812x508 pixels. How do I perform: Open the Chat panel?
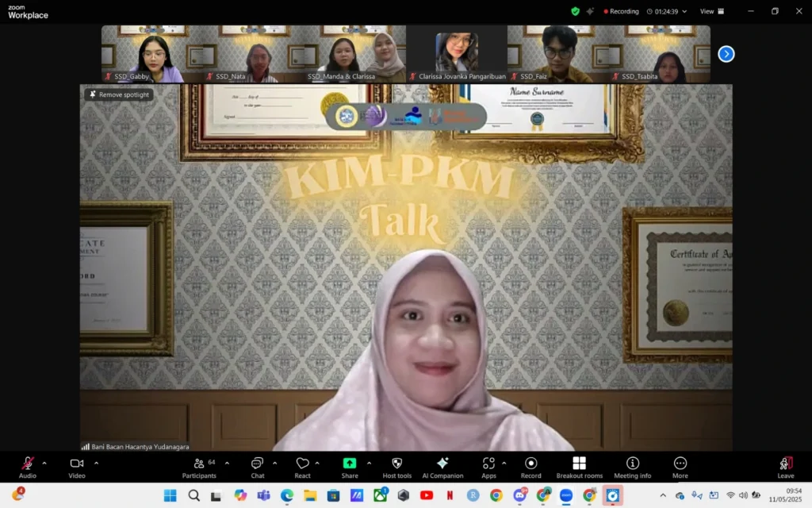tap(258, 467)
